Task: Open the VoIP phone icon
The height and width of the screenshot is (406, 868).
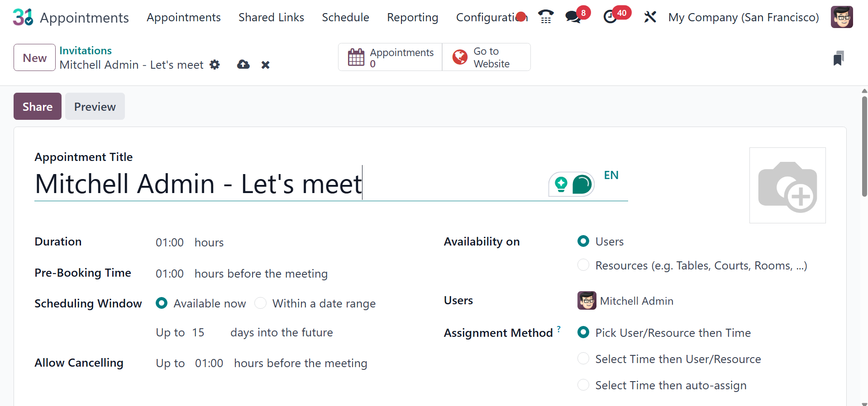Action: point(546,17)
